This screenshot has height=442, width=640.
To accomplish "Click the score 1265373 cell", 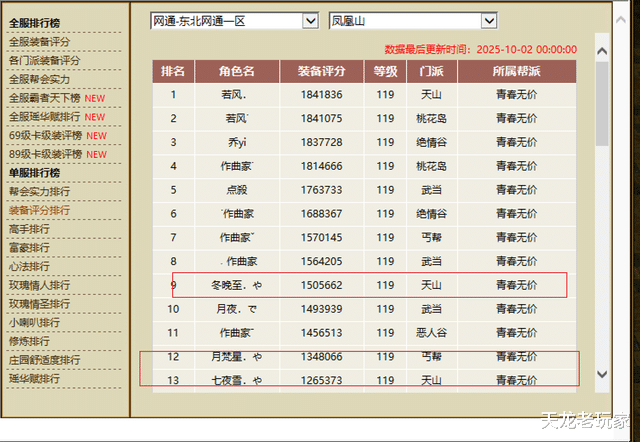I will click(x=322, y=380).
